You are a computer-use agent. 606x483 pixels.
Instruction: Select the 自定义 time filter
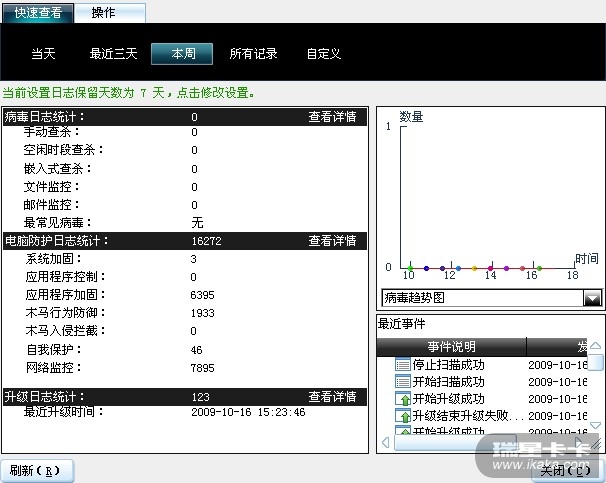324,54
